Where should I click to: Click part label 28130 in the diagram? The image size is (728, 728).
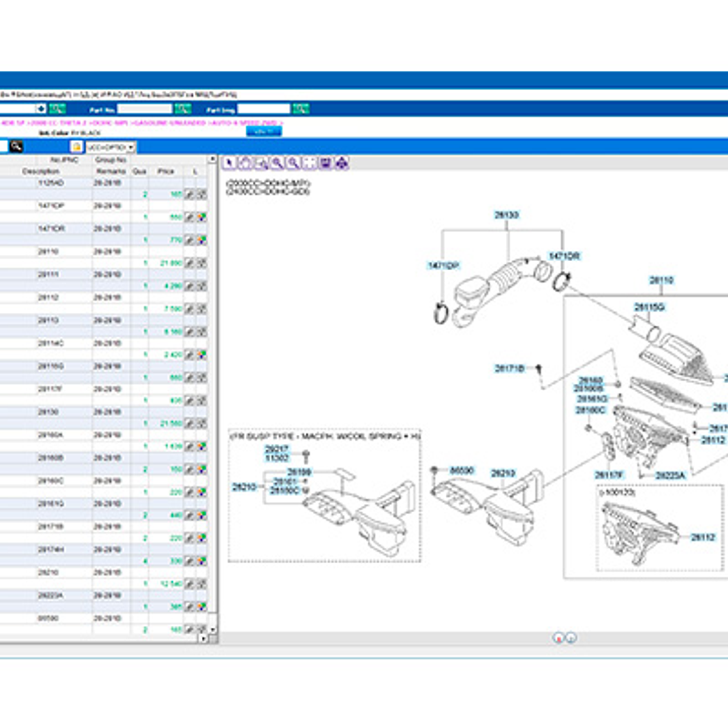(506, 215)
